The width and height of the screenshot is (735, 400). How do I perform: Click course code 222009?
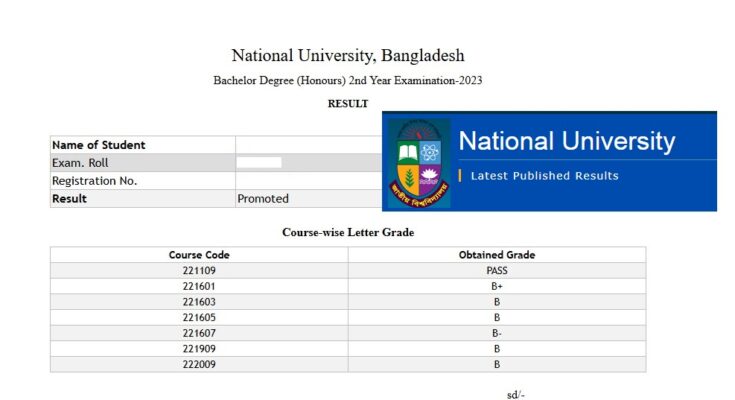click(199, 364)
